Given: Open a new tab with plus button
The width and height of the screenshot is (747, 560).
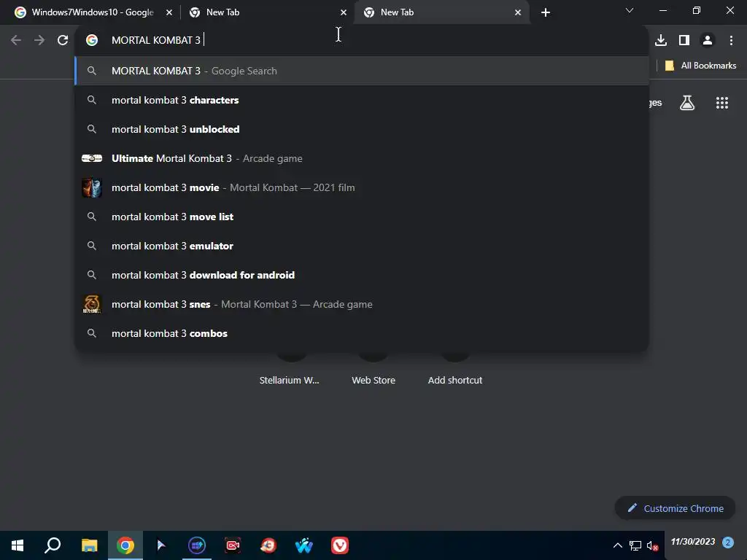Looking at the screenshot, I should (x=546, y=12).
